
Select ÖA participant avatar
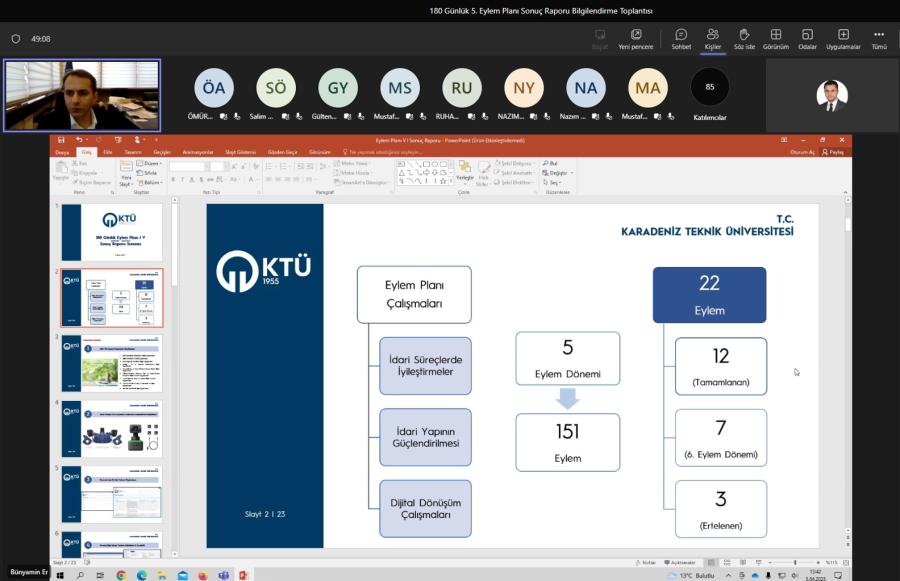[x=214, y=88]
